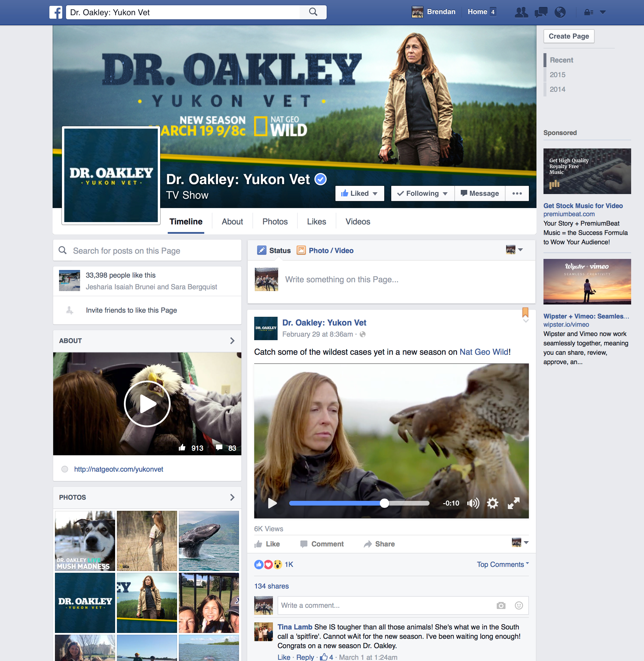
Task: Select the Timeline tab
Action: 186,222
